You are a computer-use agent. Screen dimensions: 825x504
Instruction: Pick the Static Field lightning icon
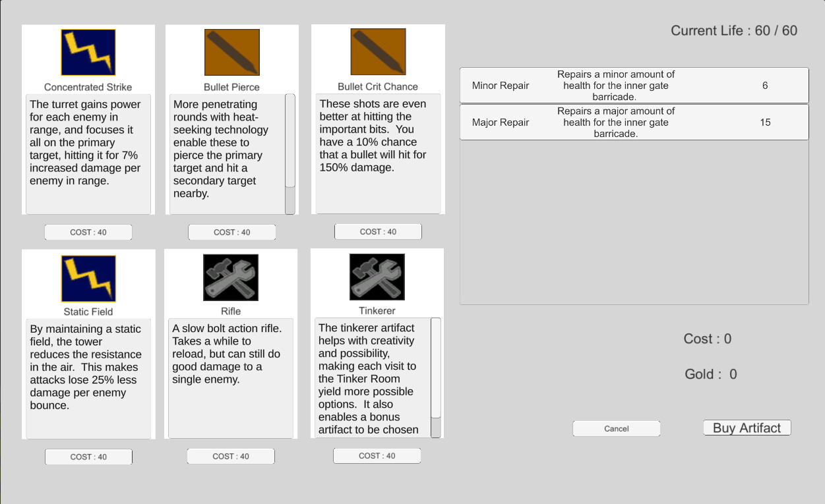[x=88, y=278]
